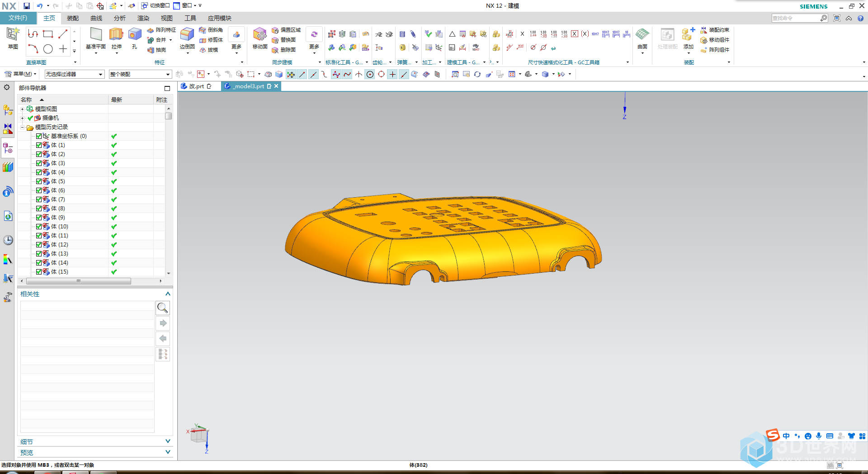Click Pattern Component (阵列组件)
The image size is (868, 474).
(x=715, y=50)
